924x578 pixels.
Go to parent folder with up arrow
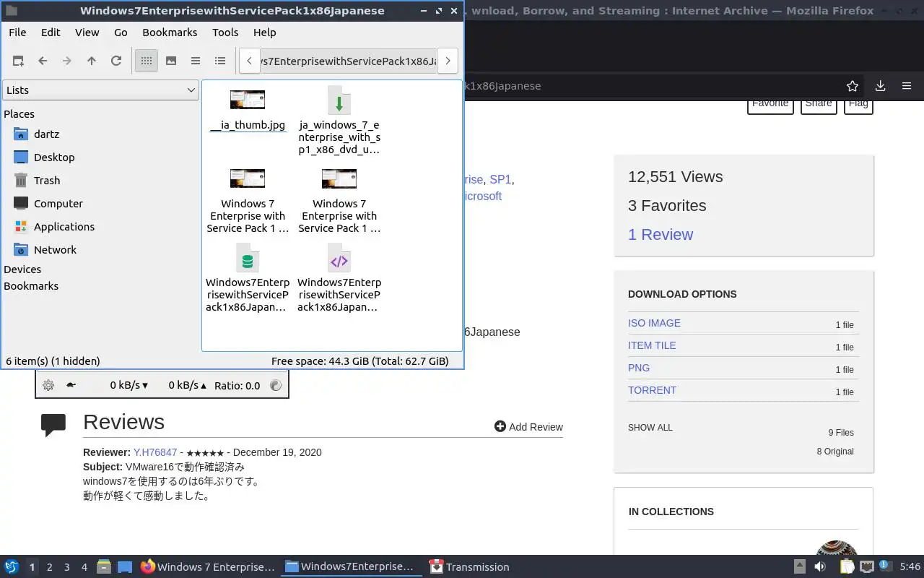click(x=92, y=61)
